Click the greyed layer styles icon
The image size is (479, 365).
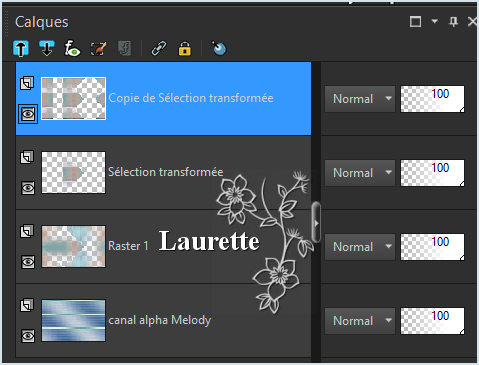click(125, 49)
